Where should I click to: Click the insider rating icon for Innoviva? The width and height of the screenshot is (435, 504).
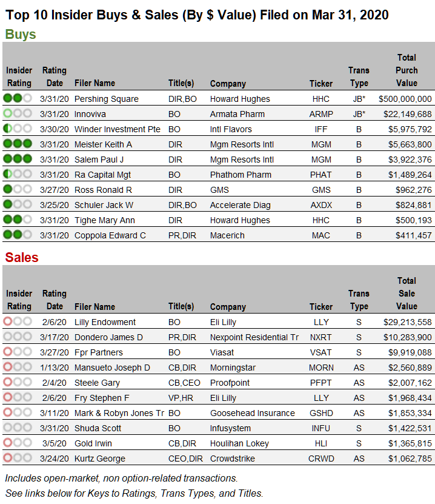pos(18,113)
